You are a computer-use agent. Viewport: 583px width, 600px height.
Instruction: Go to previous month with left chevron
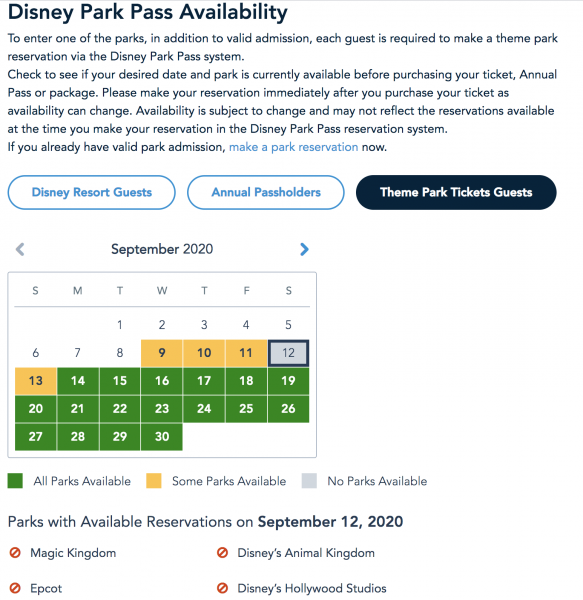[x=20, y=249]
